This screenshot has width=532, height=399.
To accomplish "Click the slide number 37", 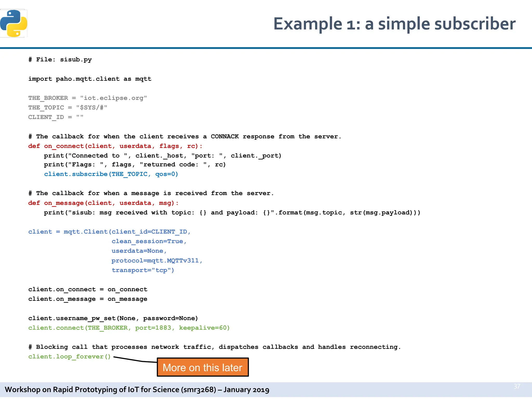I will tap(517, 386).
